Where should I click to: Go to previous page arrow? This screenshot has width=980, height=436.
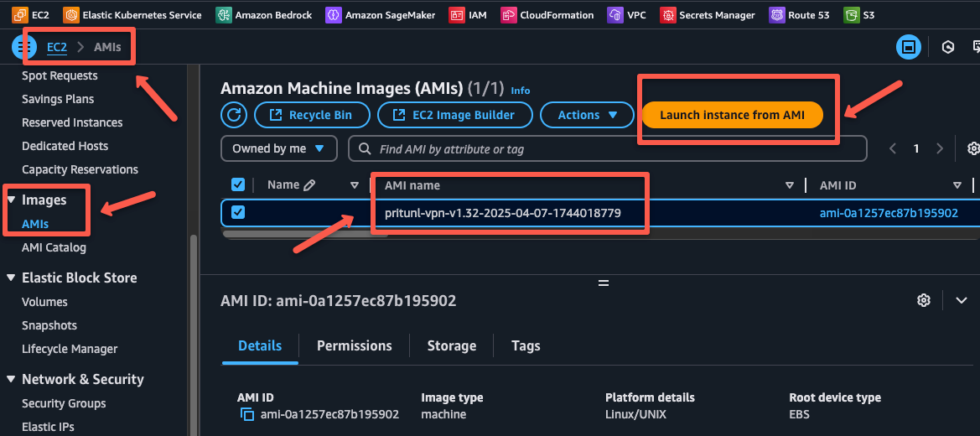(893, 148)
